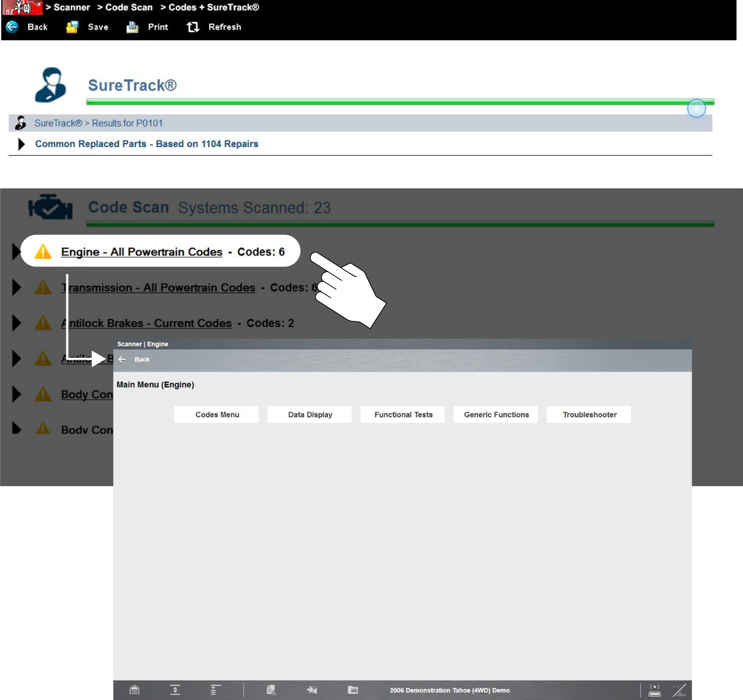Click the home icon in bottom toolbar
Viewport: 743px width, 700px height.
pyautogui.click(x=135, y=690)
